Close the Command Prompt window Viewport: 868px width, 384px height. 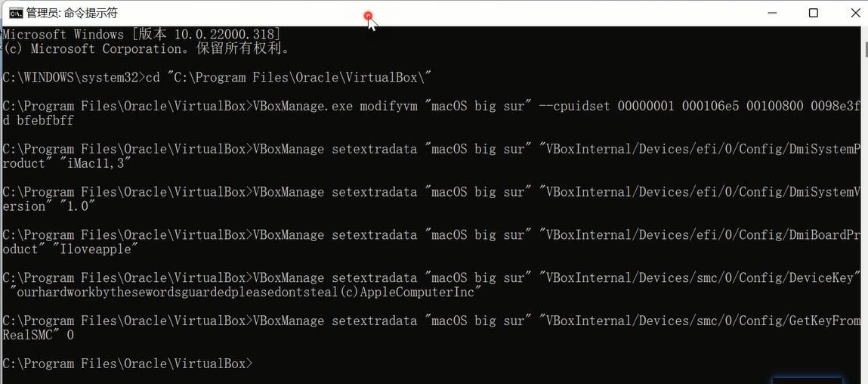(854, 13)
